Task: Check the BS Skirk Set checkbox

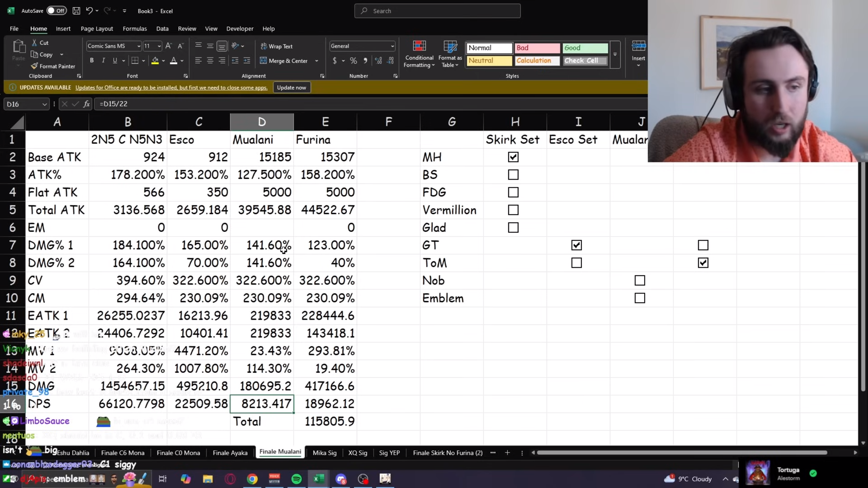Action: pos(513,175)
